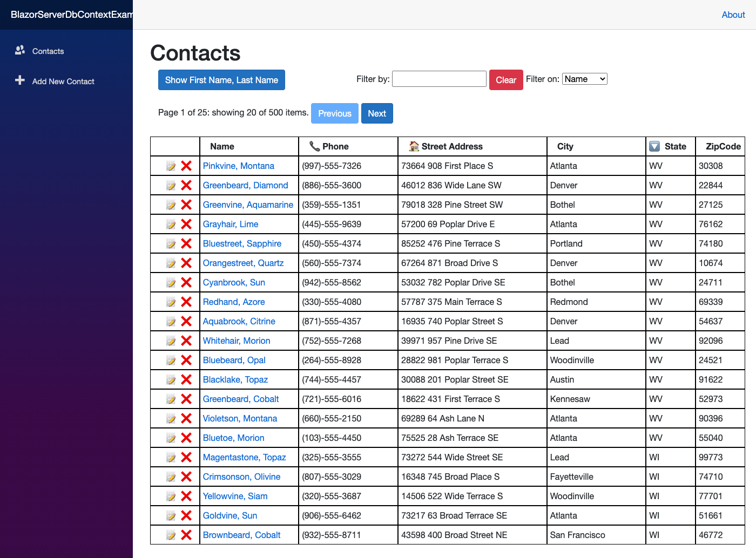Open the contact Redhand, Azore
756x558 pixels.
point(233,302)
